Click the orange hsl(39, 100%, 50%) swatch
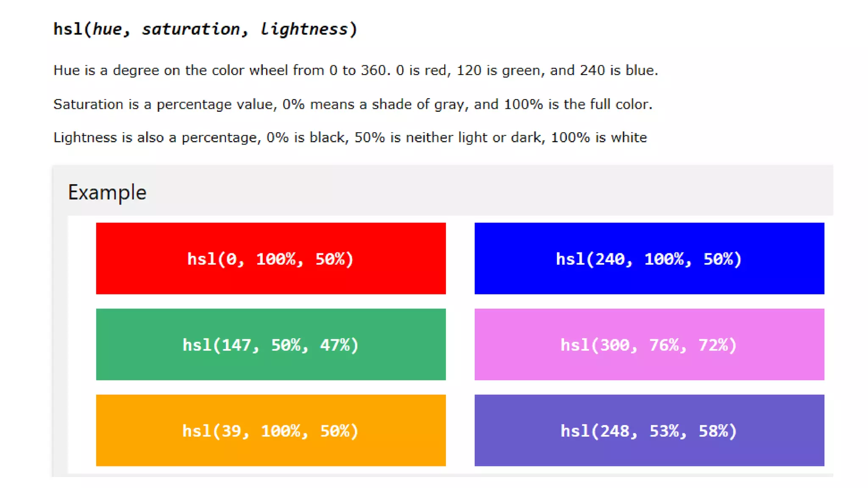 tap(271, 430)
